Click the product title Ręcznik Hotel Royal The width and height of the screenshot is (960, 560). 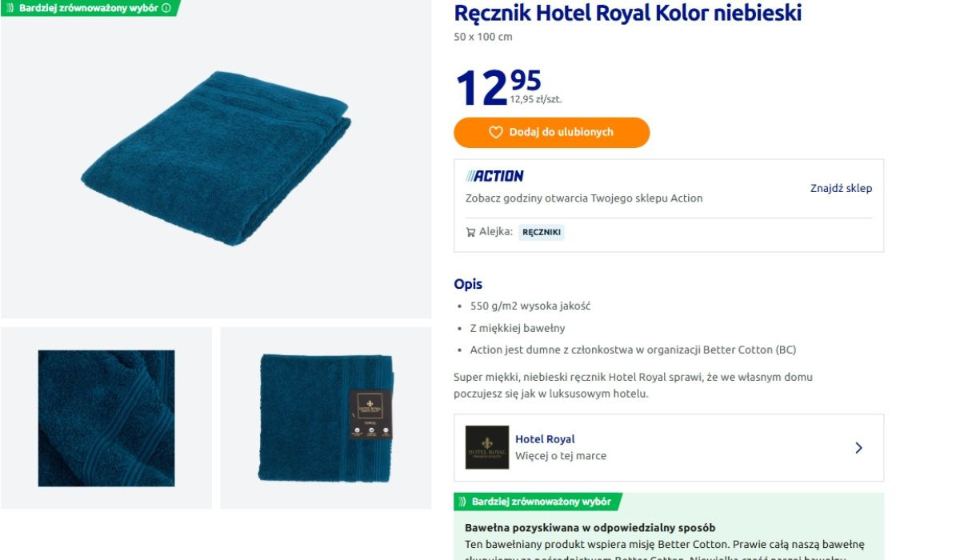point(627,14)
